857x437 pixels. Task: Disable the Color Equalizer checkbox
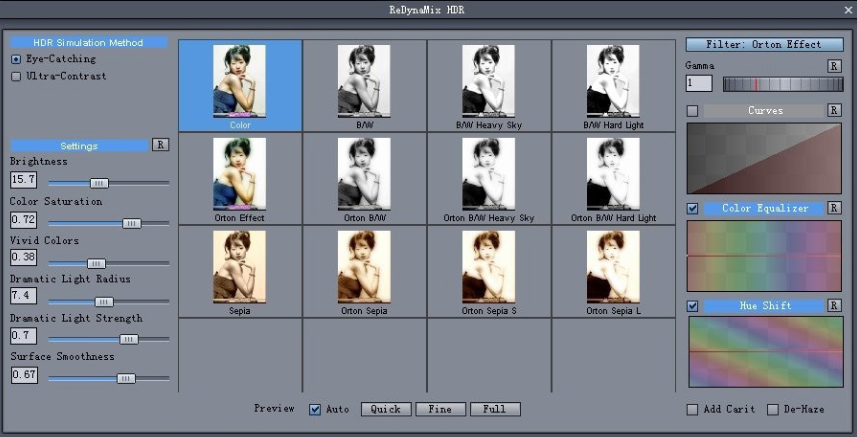coord(692,208)
